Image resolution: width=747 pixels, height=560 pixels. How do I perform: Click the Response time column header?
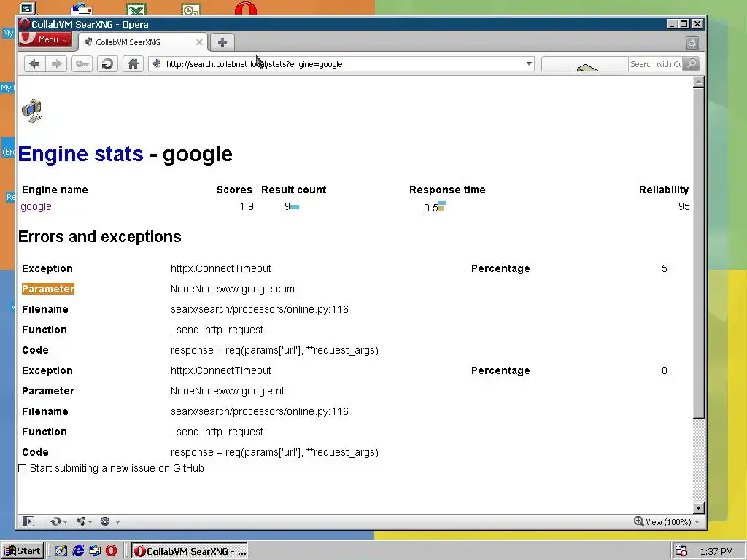coord(447,190)
